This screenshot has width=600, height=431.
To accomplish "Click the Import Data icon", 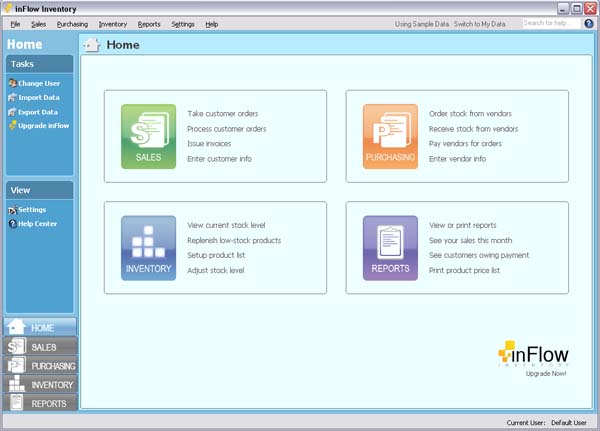I will click(12, 98).
